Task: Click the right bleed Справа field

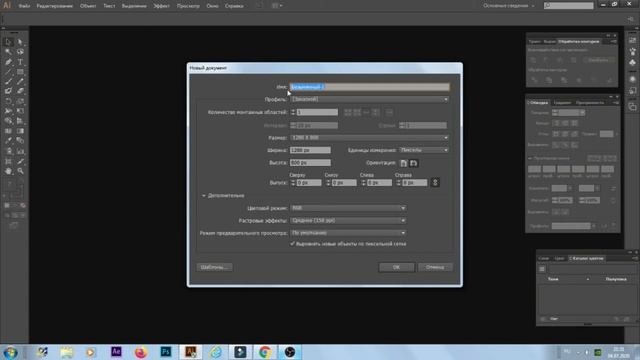Action: click(415, 182)
